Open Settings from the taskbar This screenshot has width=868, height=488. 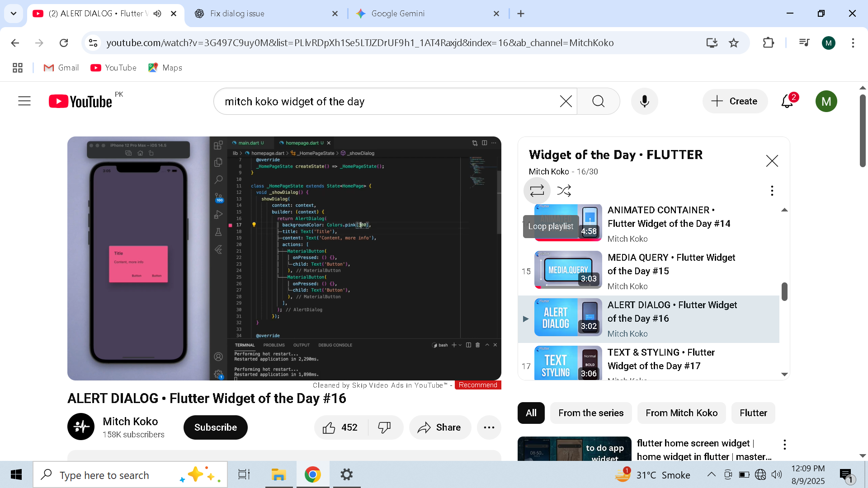click(346, 475)
